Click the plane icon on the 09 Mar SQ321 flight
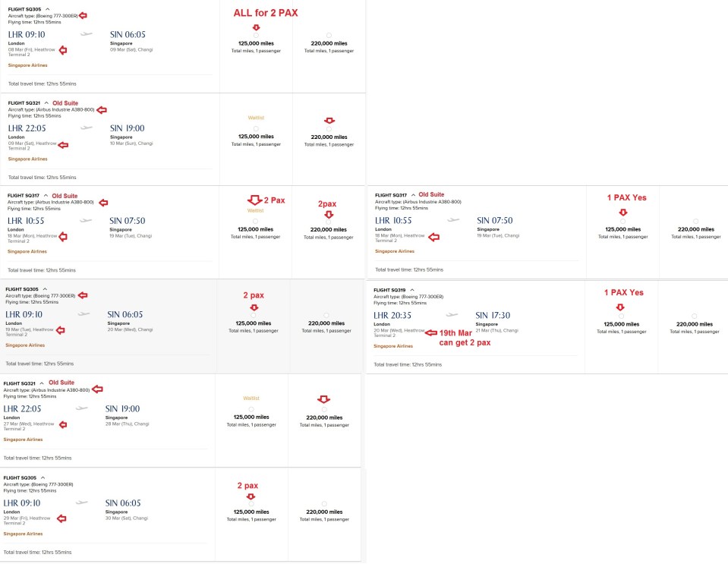This screenshot has width=728, height=564. click(86, 128)
